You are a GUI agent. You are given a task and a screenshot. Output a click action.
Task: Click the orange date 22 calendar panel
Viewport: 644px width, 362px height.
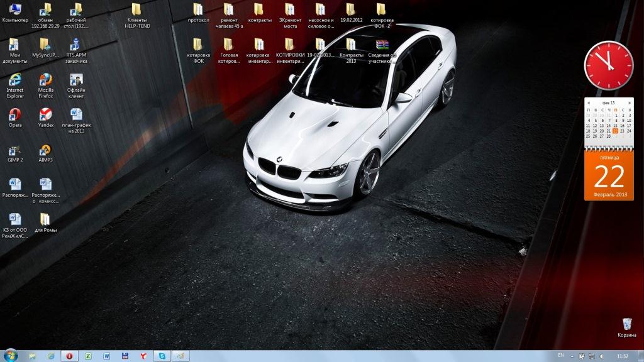609,177
